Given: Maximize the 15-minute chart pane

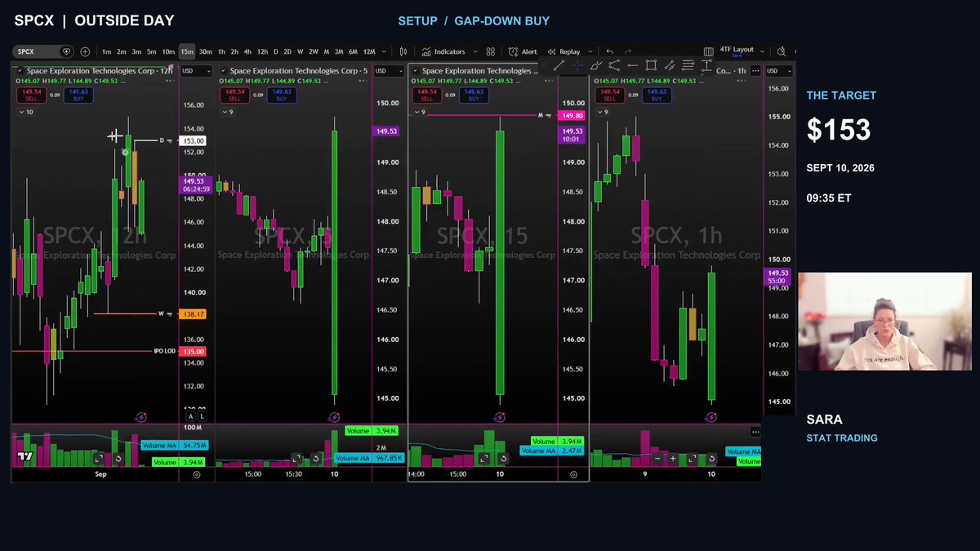Looking at the screenshot, I should coord(483,459).
